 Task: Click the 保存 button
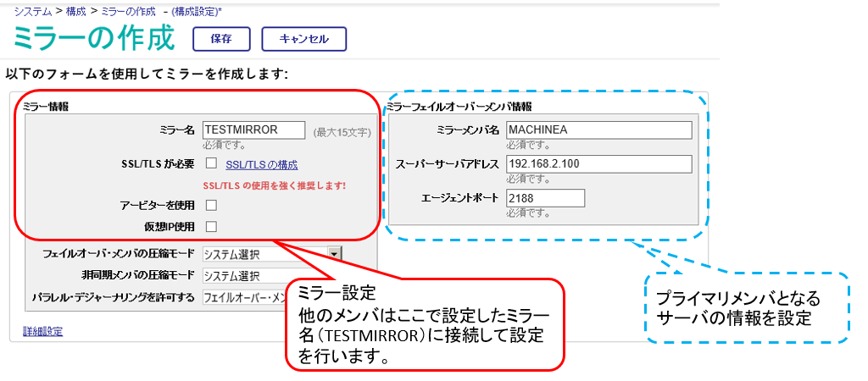click(x=221, y=39)
